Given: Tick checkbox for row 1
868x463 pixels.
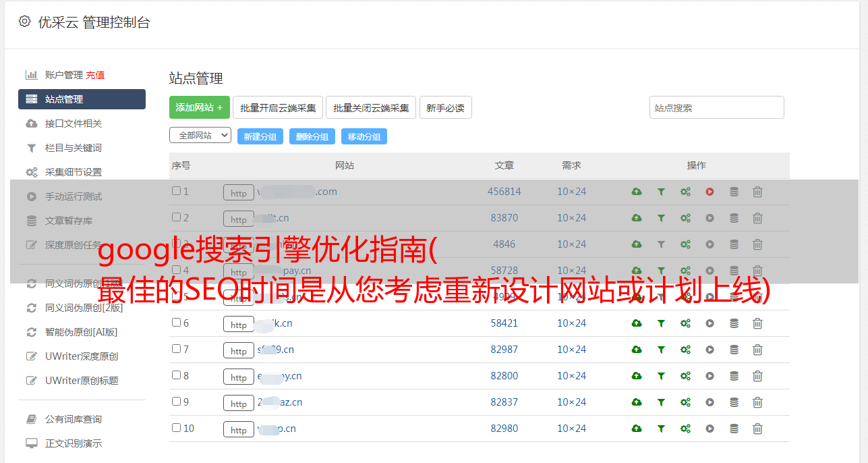Looking at the screenshot, I should (x=176, y=191).
